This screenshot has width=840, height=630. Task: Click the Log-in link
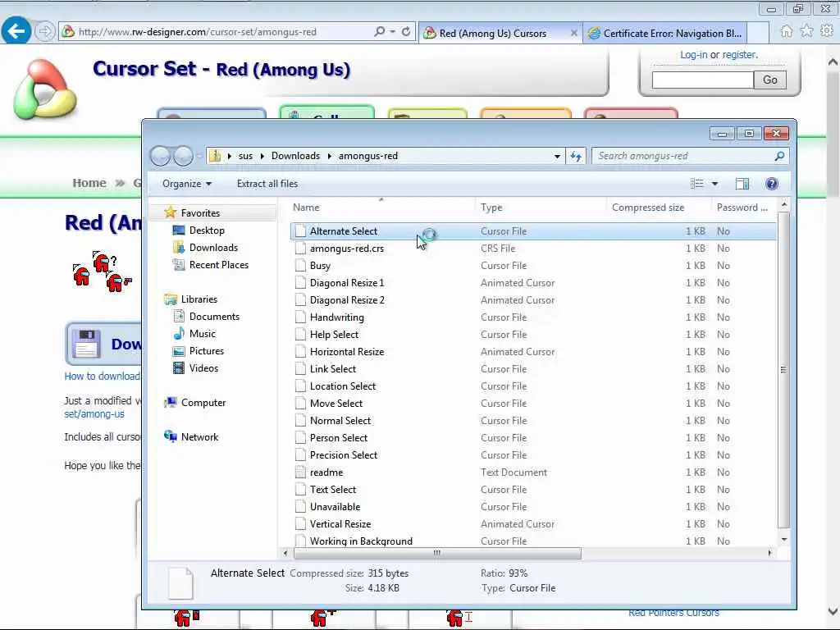pos(693,55)
